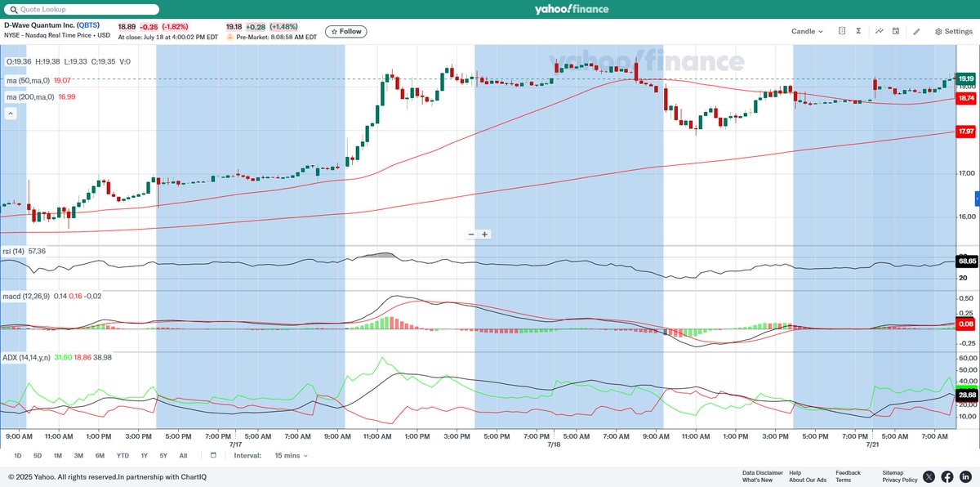
Task: Open the Privacy Policy link
Action: [900, 480]
